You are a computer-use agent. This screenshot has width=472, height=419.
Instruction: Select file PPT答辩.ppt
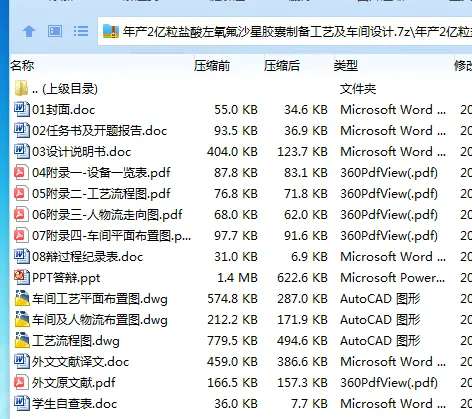coord(66,278)
